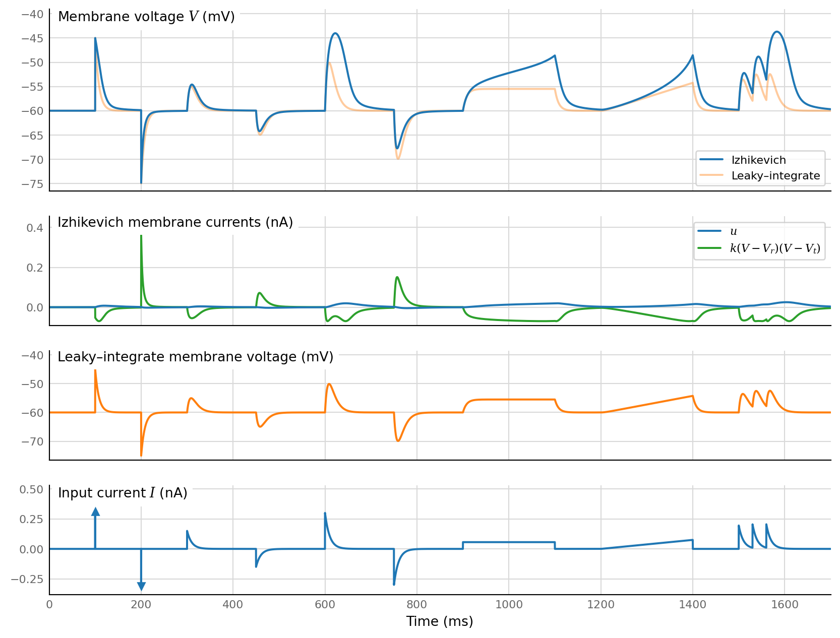Click the blue line sample beside 'Izhikevich' in legend
The height and width of the screenshot is (638, 840).
[x=711, y=160]
